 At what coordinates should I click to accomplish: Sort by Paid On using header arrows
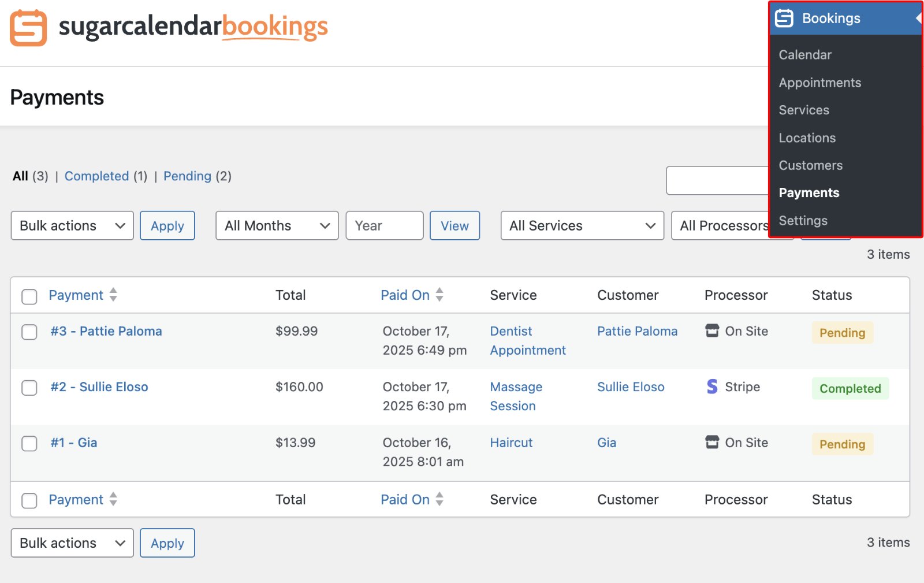pyautogui.click(x=439, y=295)
